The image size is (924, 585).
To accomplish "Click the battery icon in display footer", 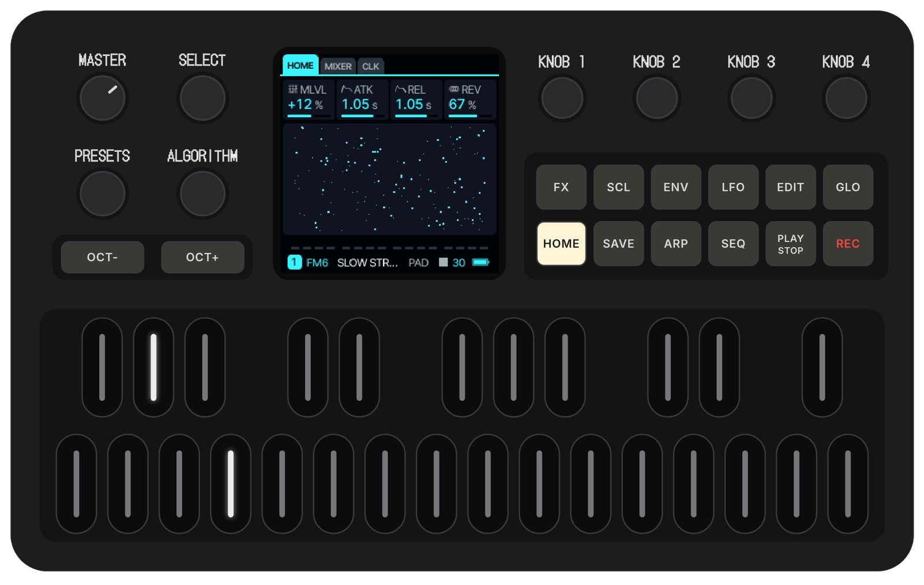I will coord(480,262).
